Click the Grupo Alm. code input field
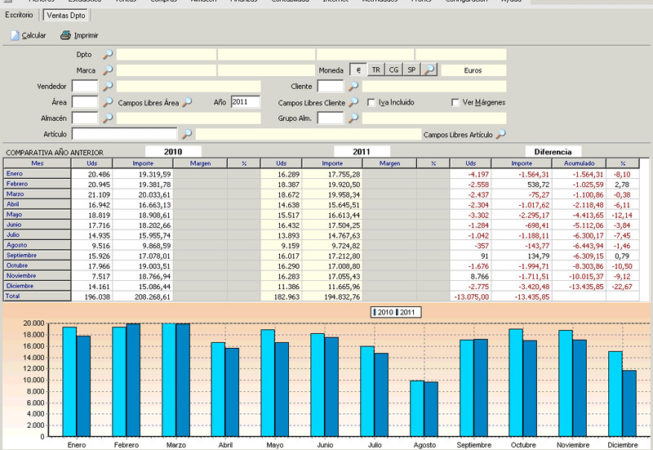Viewport: 653px width, 450px height. [331, 118]
